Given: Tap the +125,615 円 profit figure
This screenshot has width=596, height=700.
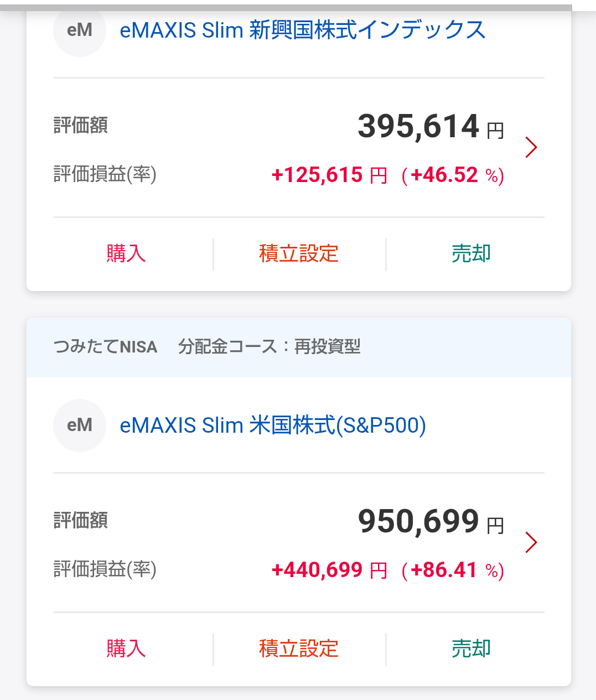Looking at the screenshot, I should (x=329, y=175).
